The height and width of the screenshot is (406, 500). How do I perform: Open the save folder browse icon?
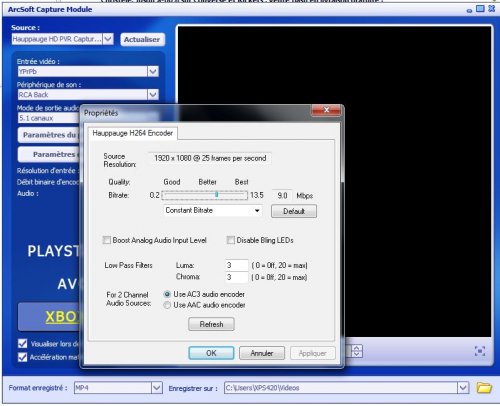coord(484,388)
